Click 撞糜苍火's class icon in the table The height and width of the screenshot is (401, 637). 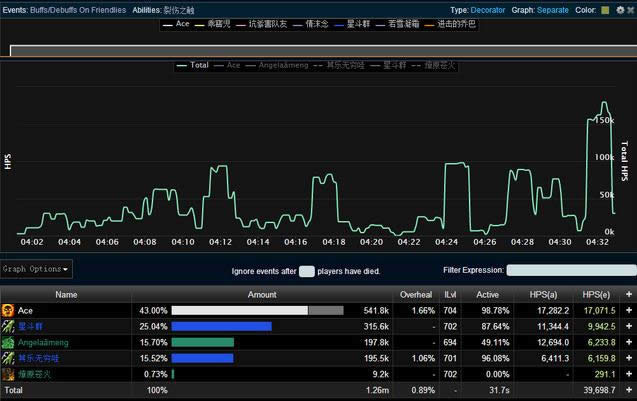click(x=8, y=374)
